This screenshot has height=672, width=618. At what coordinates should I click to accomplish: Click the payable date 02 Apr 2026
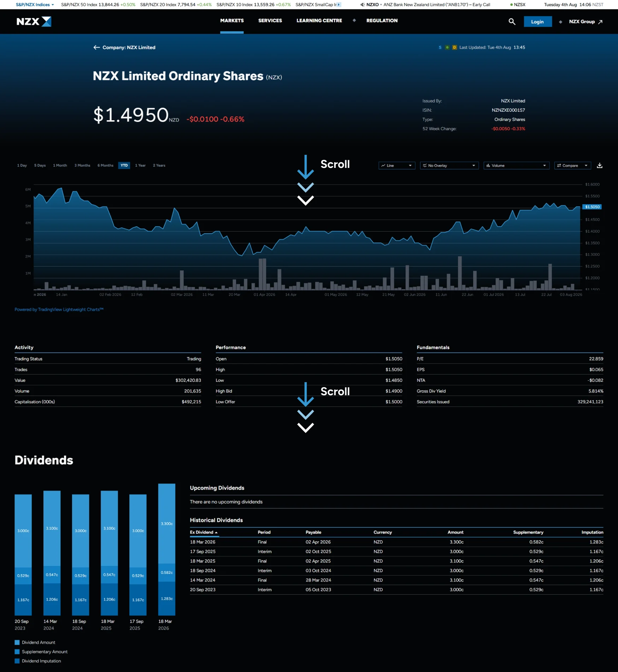318,542
